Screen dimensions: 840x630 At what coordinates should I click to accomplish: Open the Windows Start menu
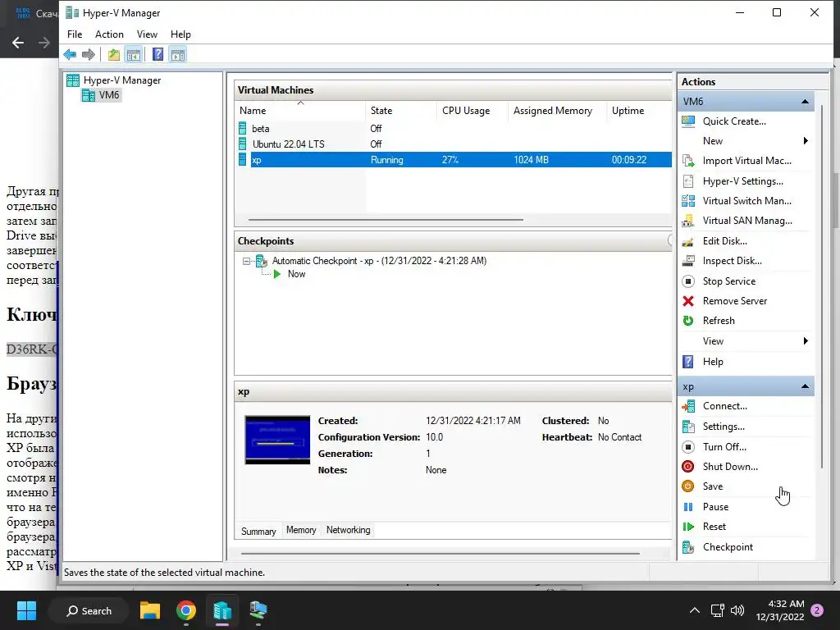tap(26, 610)
